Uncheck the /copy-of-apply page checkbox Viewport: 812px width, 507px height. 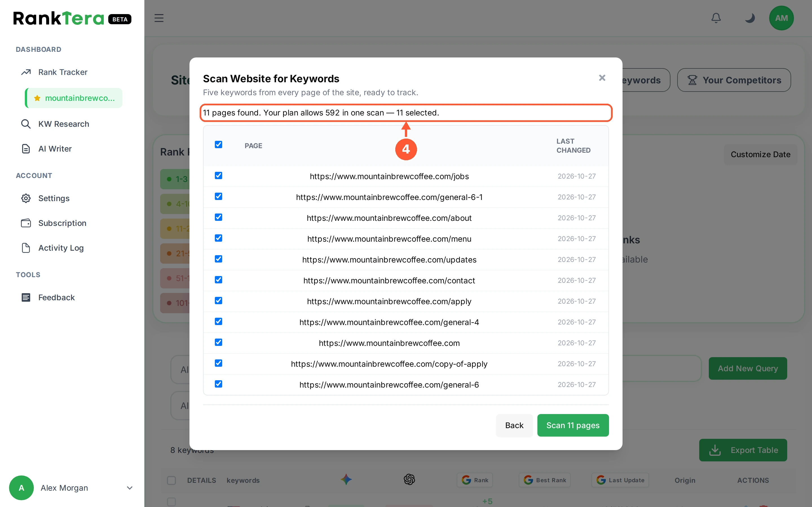pos(219,363)
